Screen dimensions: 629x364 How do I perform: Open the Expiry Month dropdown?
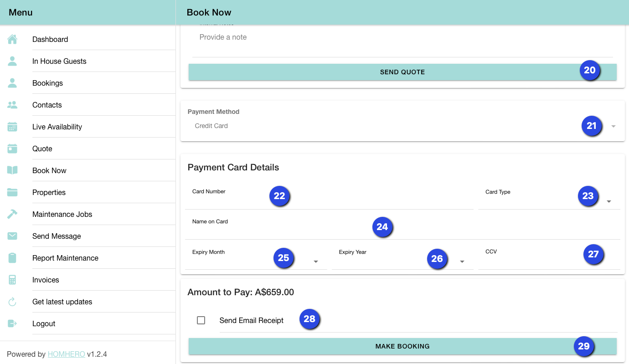coord(256,261)
